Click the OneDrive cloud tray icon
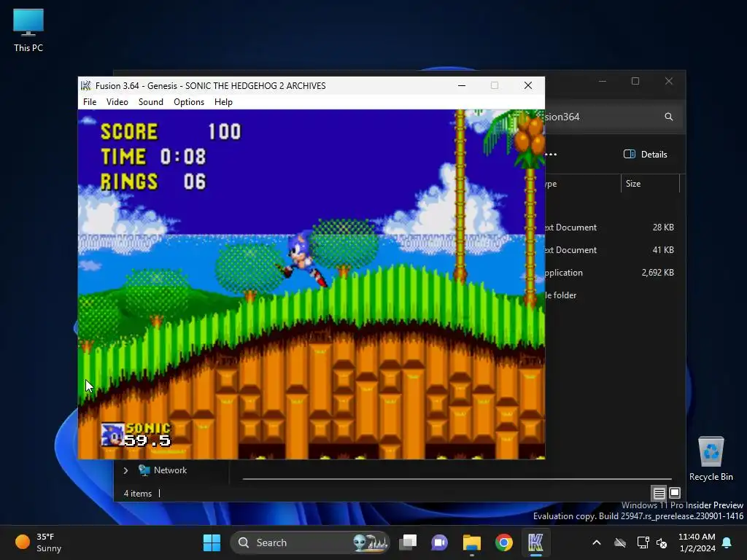The width and height of the screenshot is (747, 560). [x=620, y=542]
